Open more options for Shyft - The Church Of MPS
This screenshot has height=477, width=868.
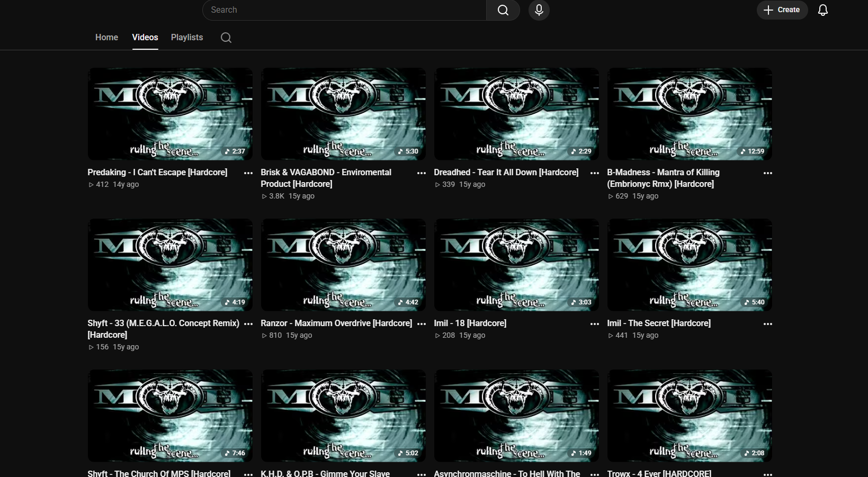(x=248, y=474)
